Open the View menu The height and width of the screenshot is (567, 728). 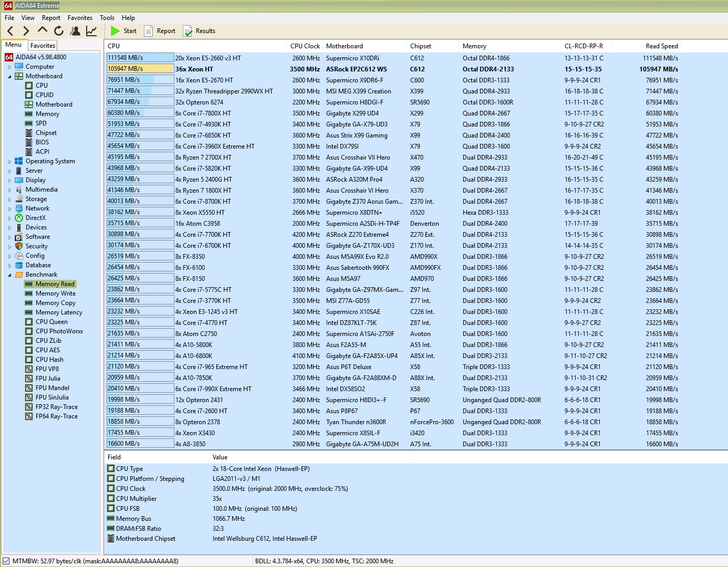click(28, 18)
